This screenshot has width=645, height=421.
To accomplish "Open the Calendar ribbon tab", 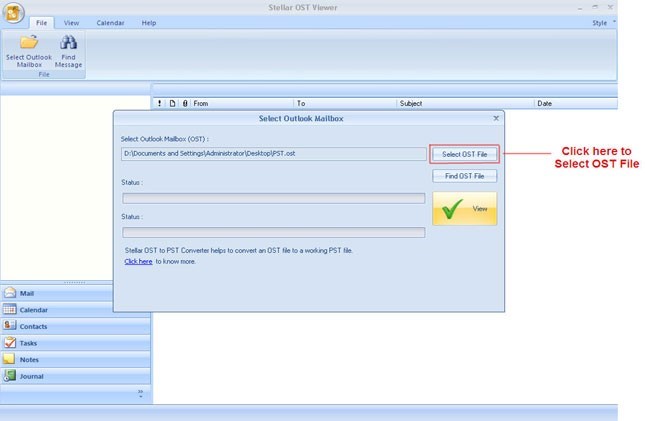I will [x=110, y=23].
